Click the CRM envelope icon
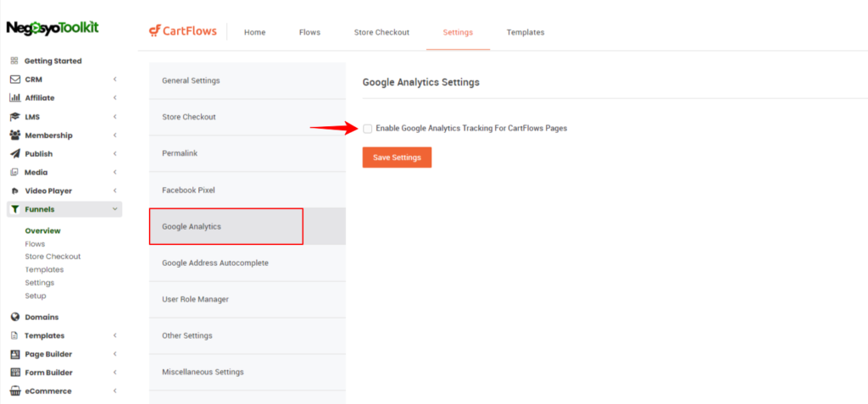Viewport: 868px width, 404px height. tap(15, 80)
